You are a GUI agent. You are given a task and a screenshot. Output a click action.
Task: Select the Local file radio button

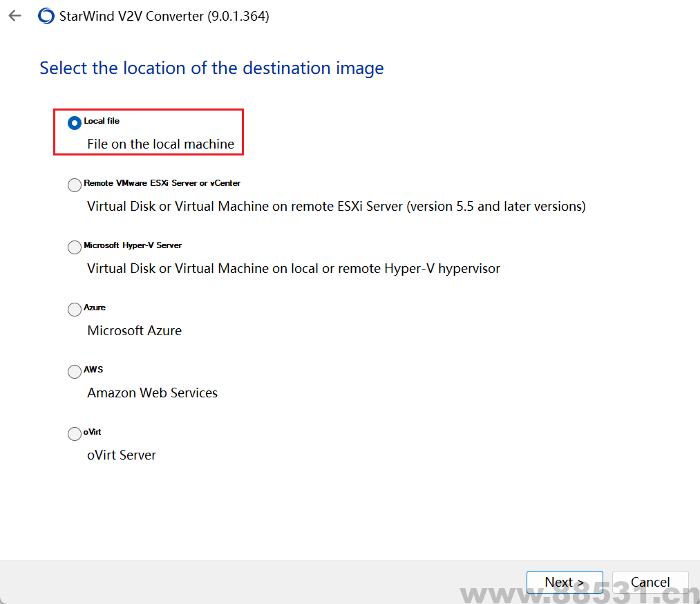pyautogui.click(x=75, y=123)
